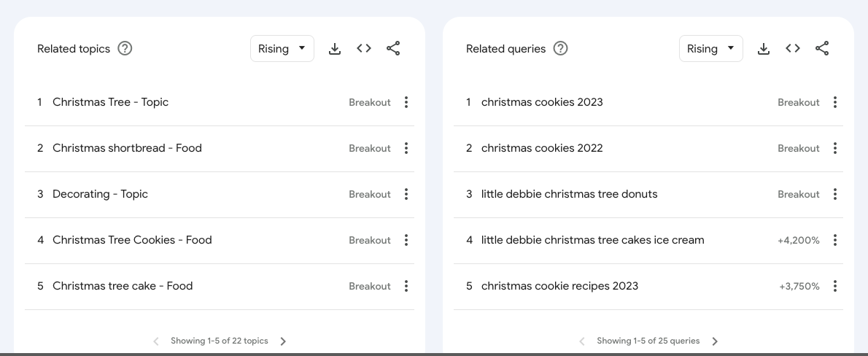
Task: Go to next page of topics
Action: coord(284,341)
